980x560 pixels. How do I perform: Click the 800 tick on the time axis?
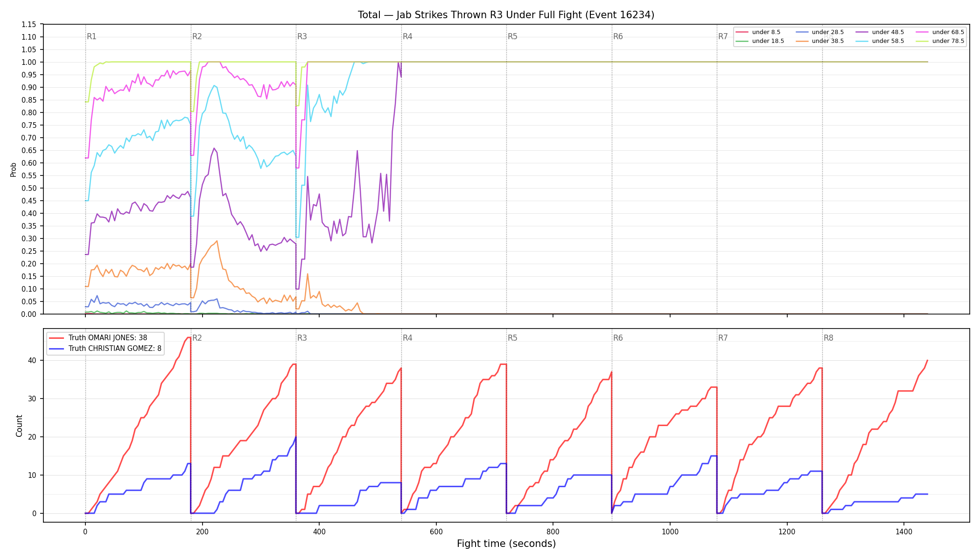point(553,532)
